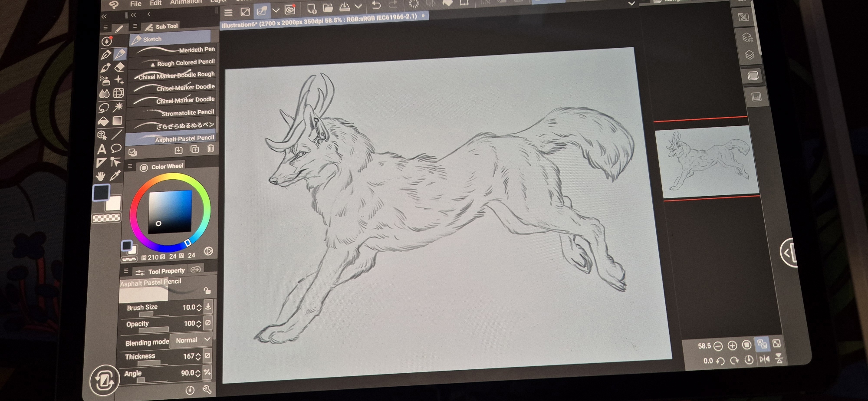This screenshot has width=868, height=401.
Task: Open the Blending mode dropdown
Action: (191, 340)
